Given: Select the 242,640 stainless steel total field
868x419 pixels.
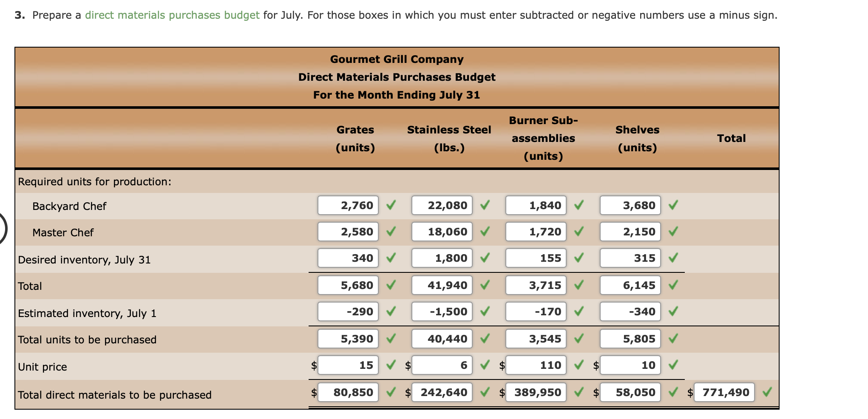Looking at the screenshot, I should point(442,392).
